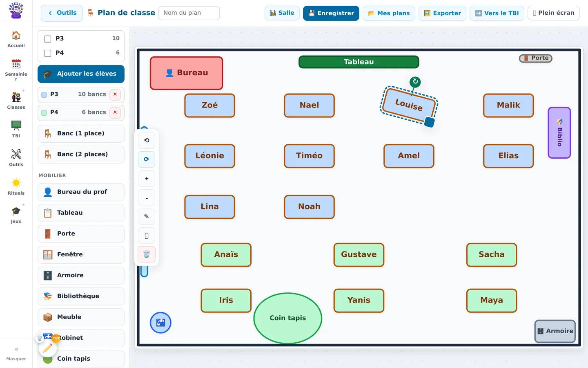
Task: Collapse the sidebar with Masquer
Action: tap(16, 354)
